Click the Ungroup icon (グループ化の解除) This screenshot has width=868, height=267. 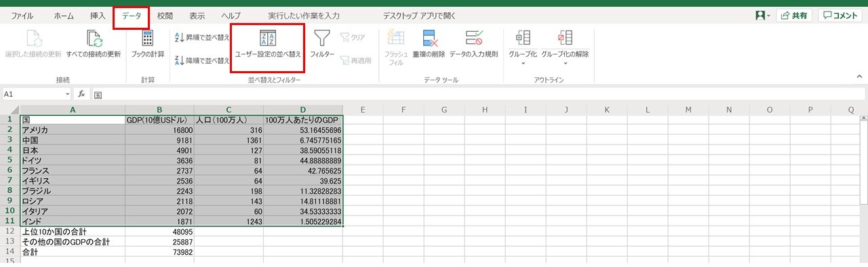point(565,37)
